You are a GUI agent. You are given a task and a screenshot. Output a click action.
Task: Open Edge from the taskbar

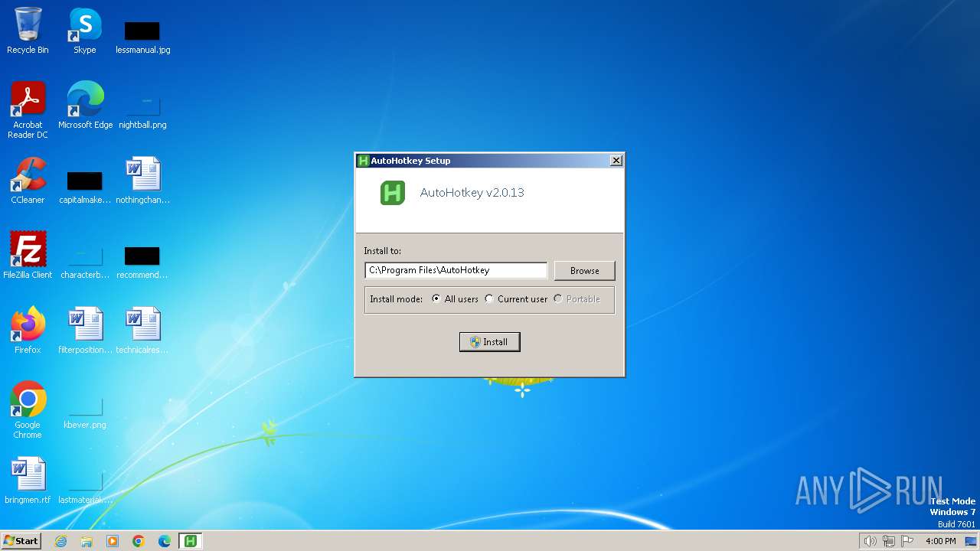tap(165, 541)
